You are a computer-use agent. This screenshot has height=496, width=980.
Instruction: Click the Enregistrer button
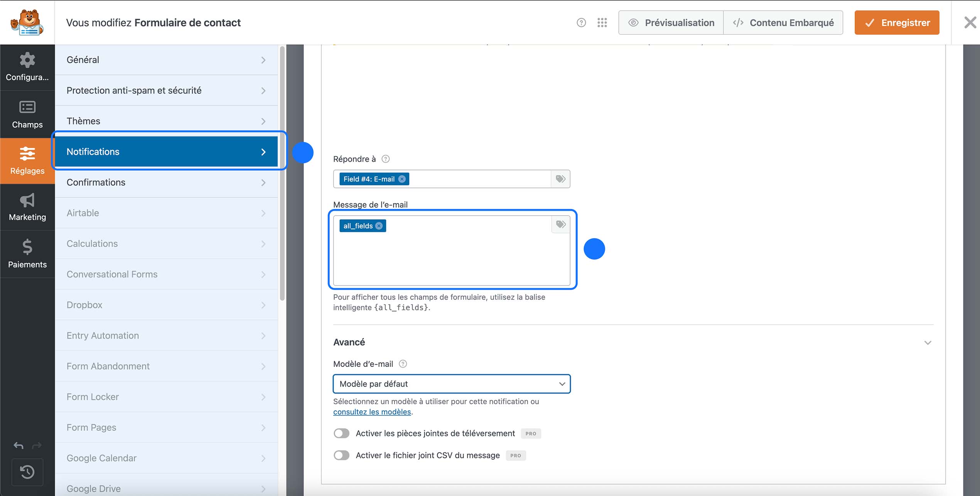point(897,22)
